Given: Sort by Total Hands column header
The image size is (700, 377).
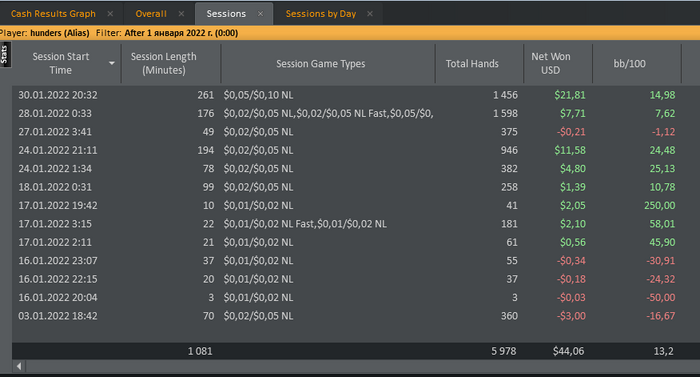Looking at the screenshot, I should (472, 63).
